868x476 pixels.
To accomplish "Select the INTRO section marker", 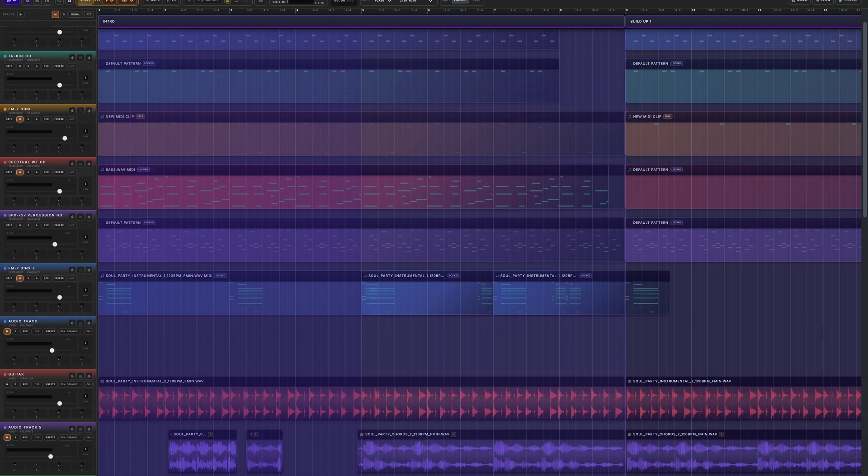I will 361,21.
